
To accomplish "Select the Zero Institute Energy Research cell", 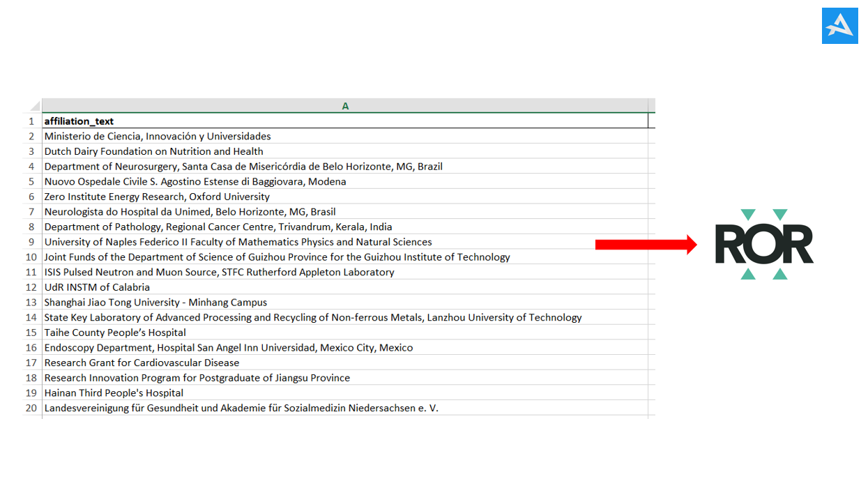I will click(157, 197).
